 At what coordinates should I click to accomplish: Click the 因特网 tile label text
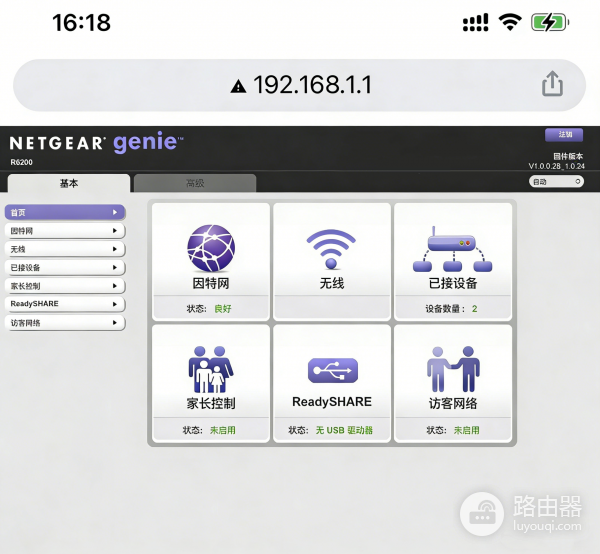click(x=211, y=284)
